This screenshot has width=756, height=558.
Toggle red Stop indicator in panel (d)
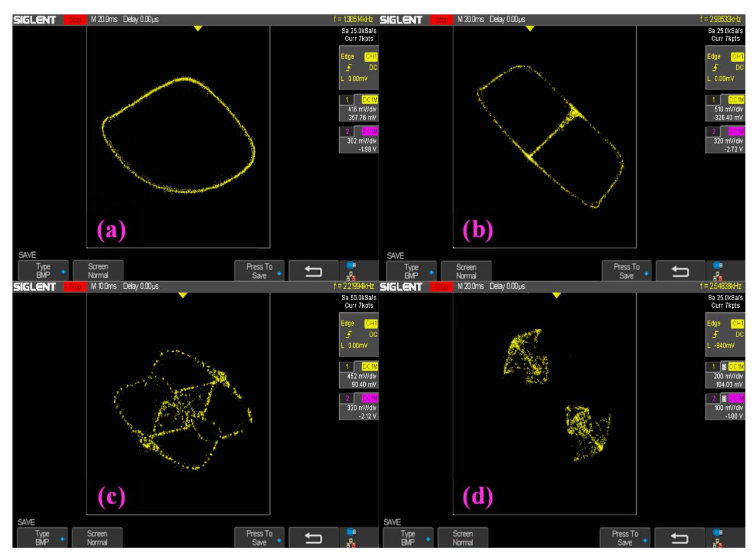click(x=441, y=287)
